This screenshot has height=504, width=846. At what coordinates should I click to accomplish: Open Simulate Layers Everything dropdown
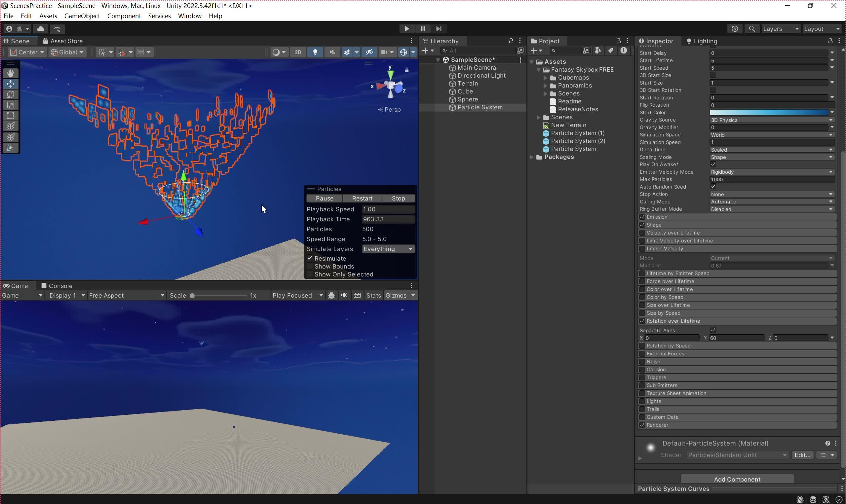coord(388,249)
